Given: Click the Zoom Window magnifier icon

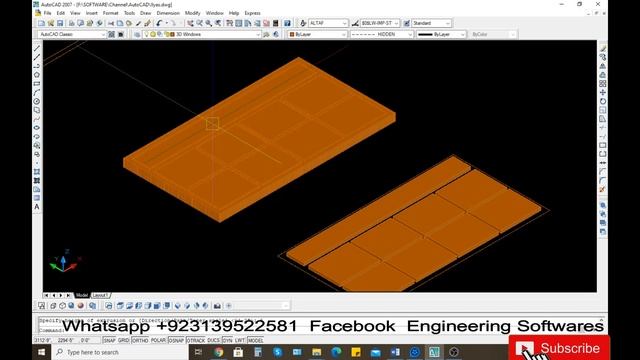Looking at the screenshot, I should pos(209,23).
